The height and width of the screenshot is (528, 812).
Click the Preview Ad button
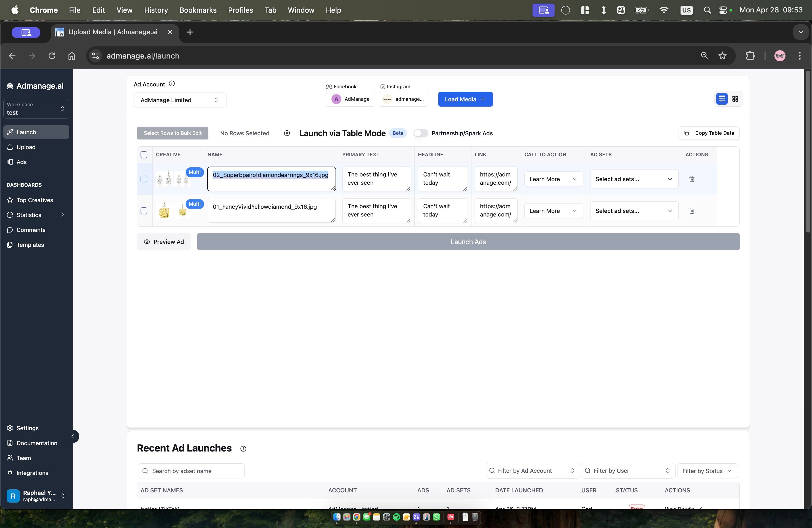point(164,242)
